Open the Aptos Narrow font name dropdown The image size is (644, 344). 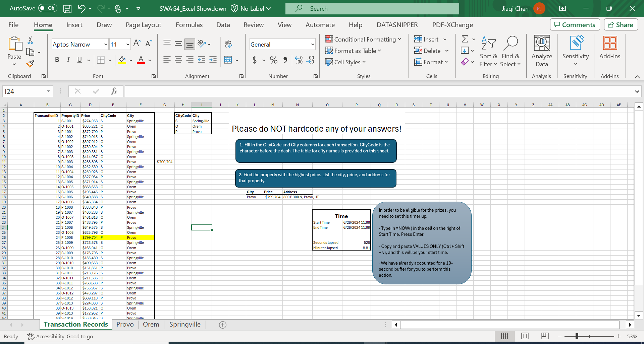[x=106, y=44]
